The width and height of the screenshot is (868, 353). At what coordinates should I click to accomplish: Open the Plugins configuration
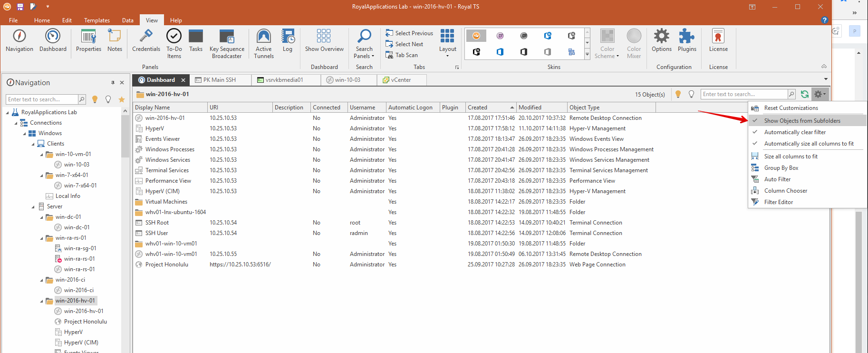686,40
